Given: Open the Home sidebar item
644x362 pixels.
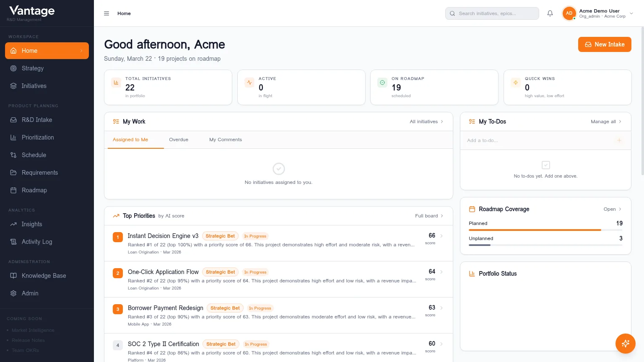Looking at the screenshot, I should click(x=47, y=51).
